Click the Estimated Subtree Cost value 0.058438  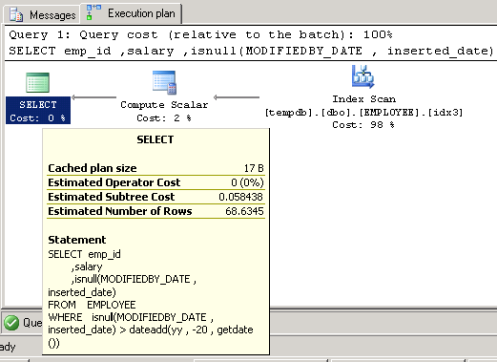(241, 197)
